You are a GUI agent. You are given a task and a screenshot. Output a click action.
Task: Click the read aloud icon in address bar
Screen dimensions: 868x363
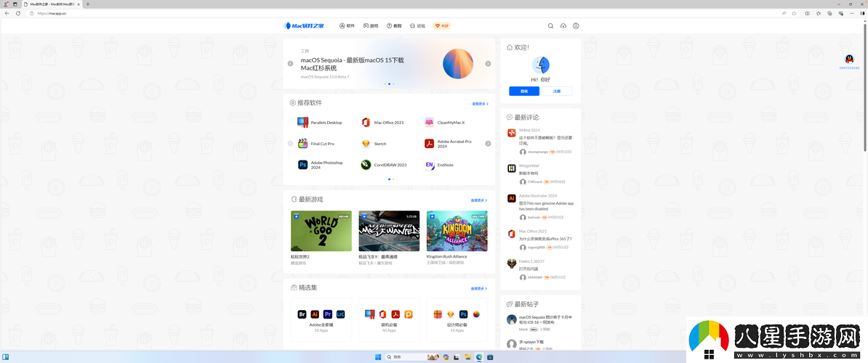click(784, 13)
